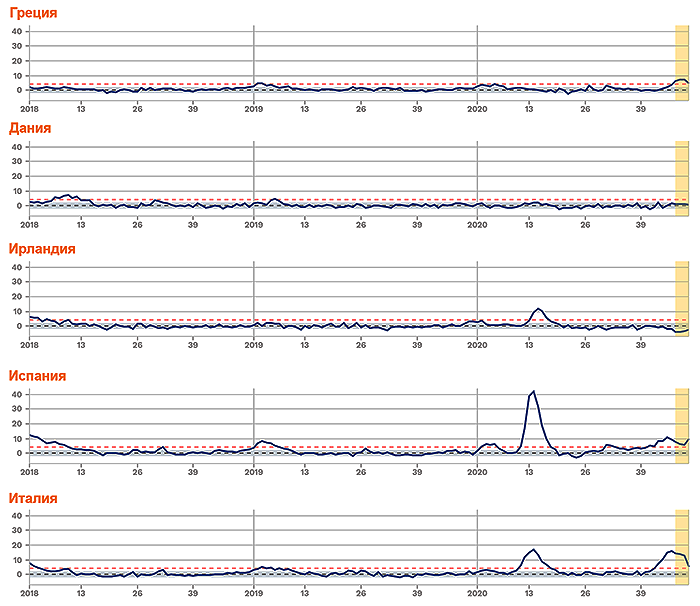Select the 2020 axis label under Дания chart
Viewport: 700px width, 606px height.
click(x=477, y=225)
